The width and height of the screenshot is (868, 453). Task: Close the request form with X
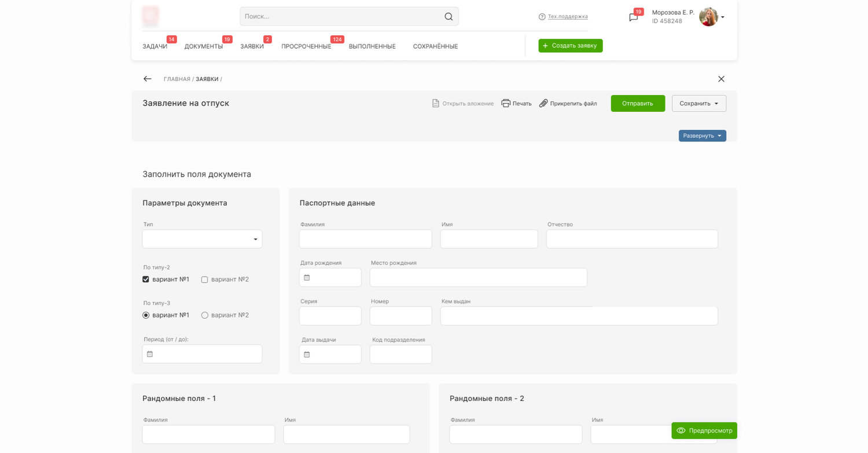pos(721,79)
